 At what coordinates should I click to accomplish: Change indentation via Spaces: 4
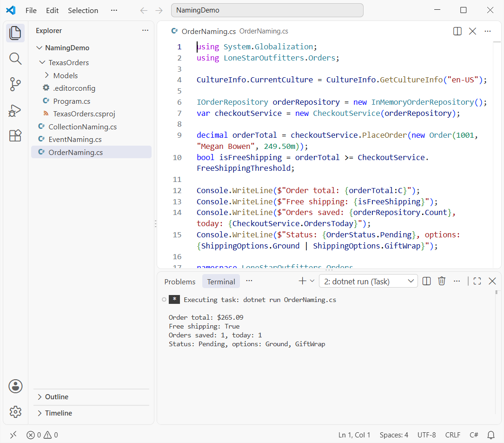[x=394, y=435]
